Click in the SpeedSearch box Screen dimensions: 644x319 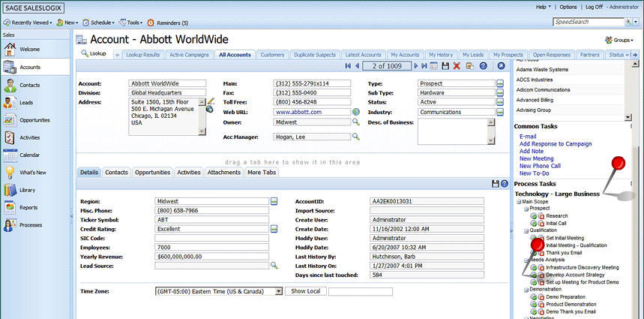[x=587, y=22]
